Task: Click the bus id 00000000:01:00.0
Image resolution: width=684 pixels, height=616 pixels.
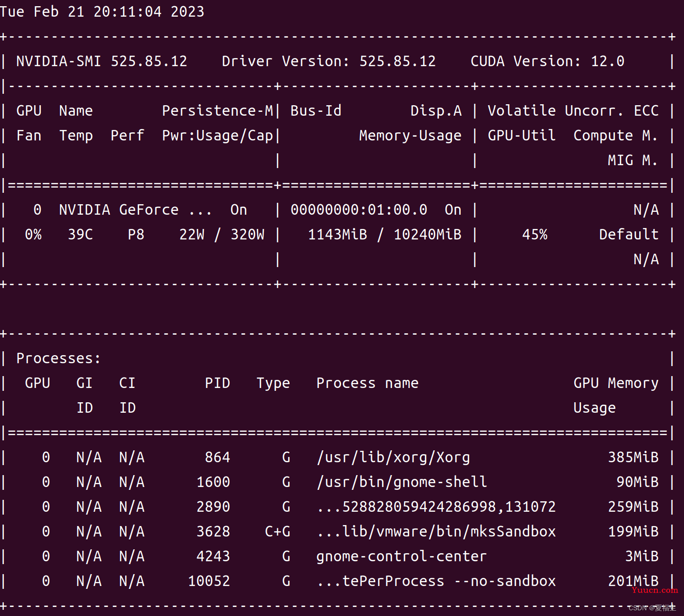Action: pos(359,209)
